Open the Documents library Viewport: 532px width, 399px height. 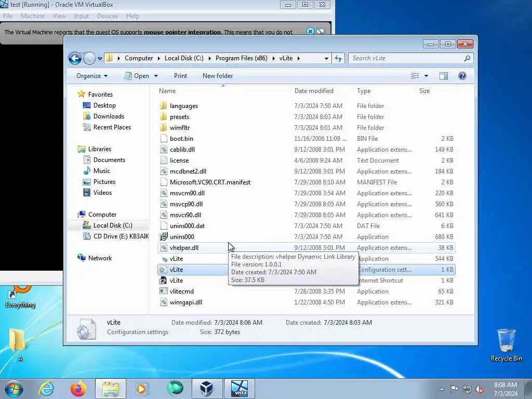(x=109, y=160)
